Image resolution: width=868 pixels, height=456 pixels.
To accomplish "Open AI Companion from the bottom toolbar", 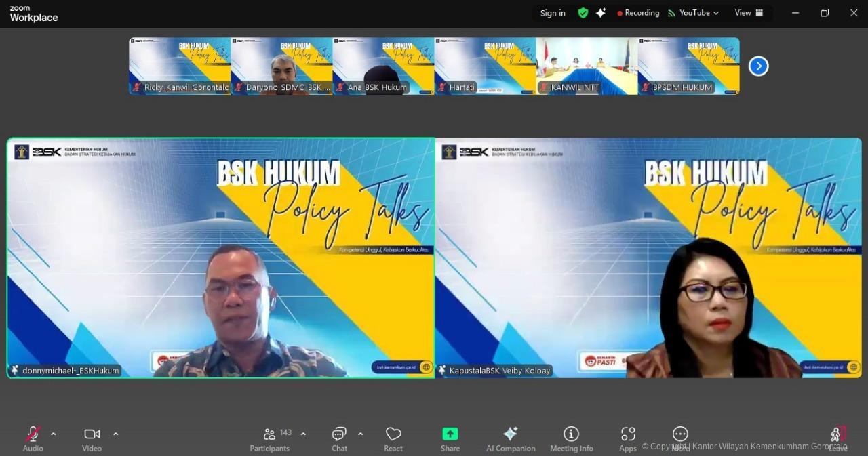I will (511, 438).
